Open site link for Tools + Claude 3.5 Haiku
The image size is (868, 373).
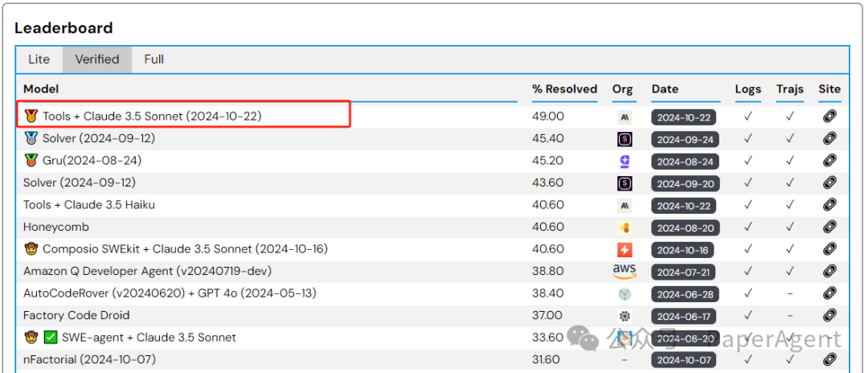pos(829,205)
